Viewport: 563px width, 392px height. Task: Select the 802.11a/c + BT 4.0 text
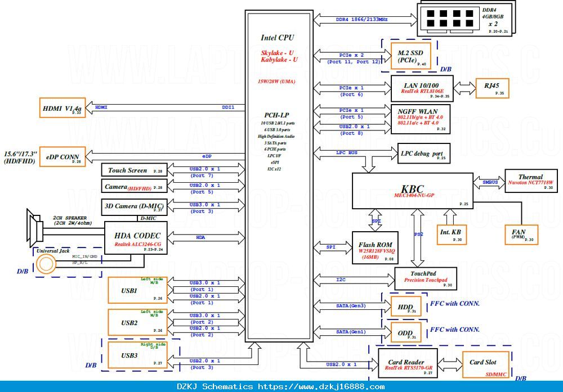click(418, 123)
